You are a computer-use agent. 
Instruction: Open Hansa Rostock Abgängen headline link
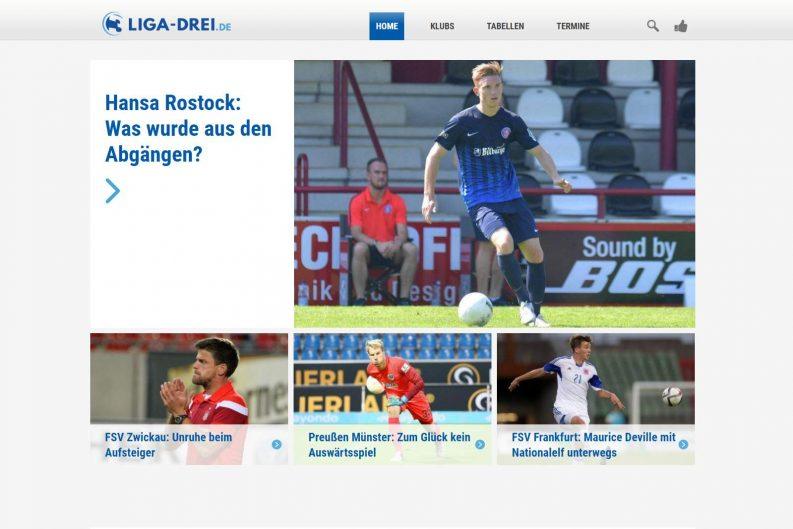(x=188, y=128)
